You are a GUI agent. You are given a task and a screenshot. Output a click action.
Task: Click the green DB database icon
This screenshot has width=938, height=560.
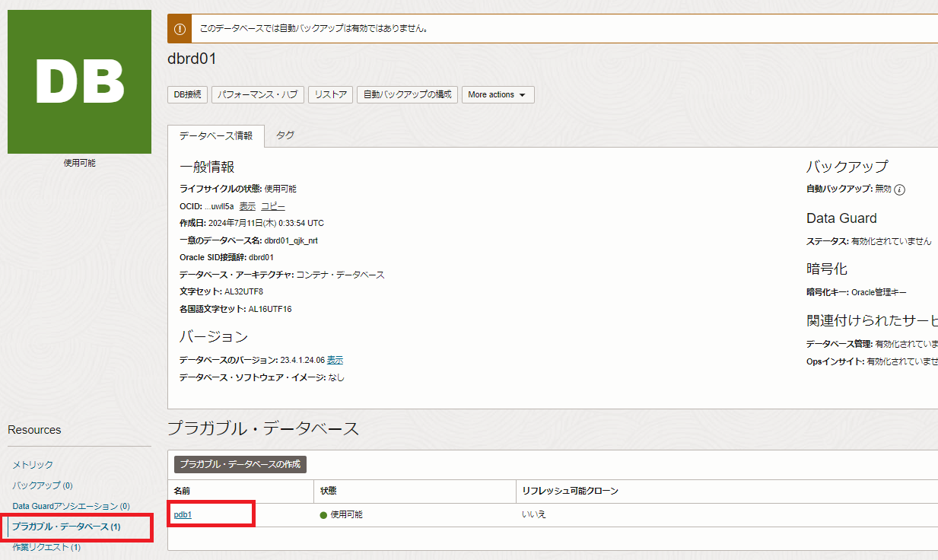[x=79, y=81]
